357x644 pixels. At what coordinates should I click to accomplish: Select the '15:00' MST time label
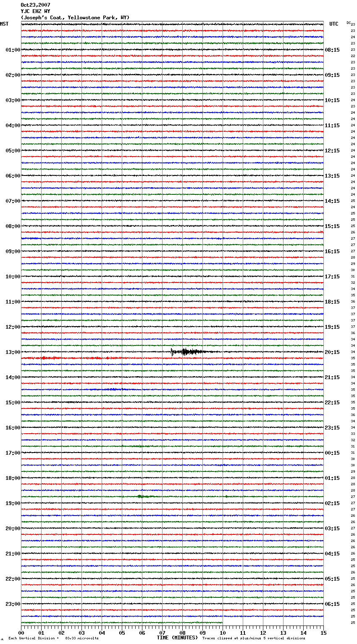(x=13, y=403)
